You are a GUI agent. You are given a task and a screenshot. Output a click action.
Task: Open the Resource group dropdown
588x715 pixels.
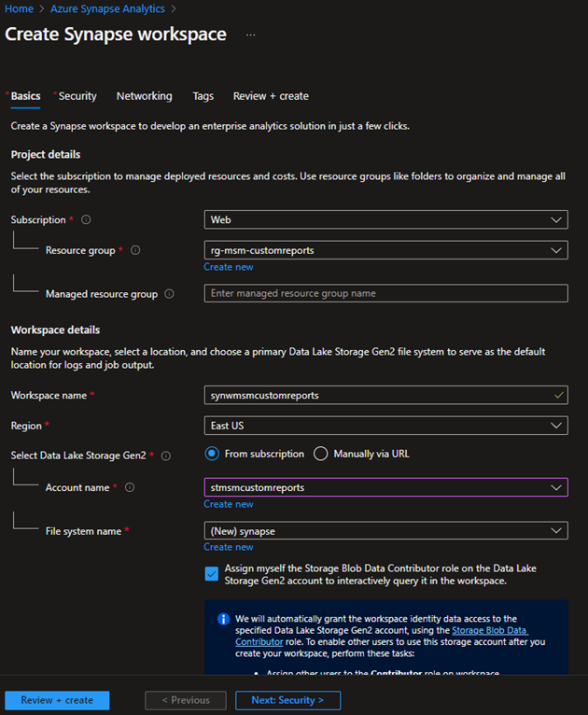pyautogui.click(x=386, y=250)
